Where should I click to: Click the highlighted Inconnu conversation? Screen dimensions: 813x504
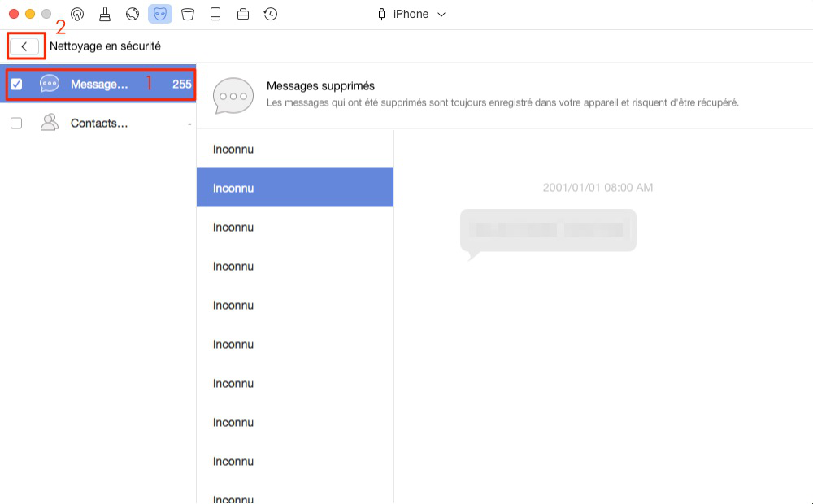pyautogui.click(x=295, y=188)
